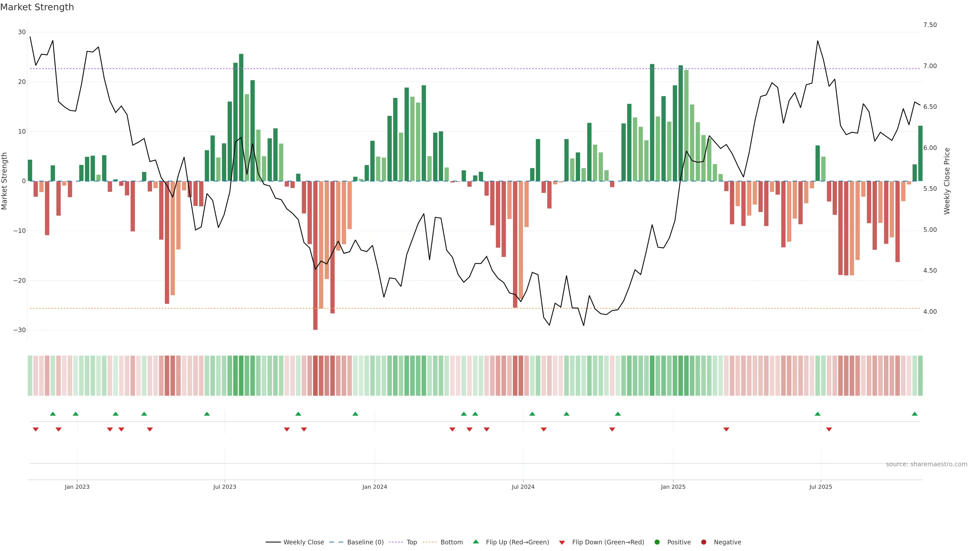
Task: Click the last green flip-up triangle marker
Action: pos(915,414)
